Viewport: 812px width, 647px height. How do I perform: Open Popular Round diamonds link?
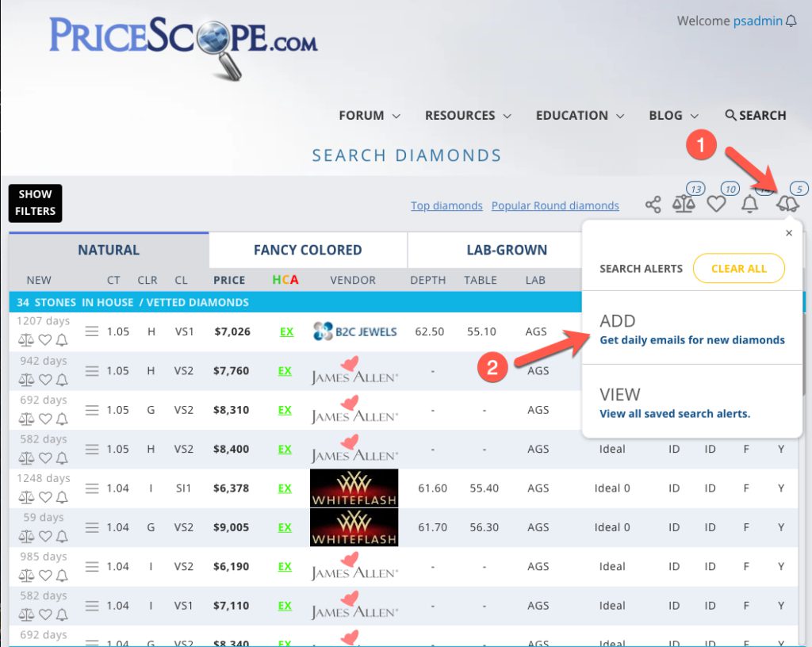555,205
